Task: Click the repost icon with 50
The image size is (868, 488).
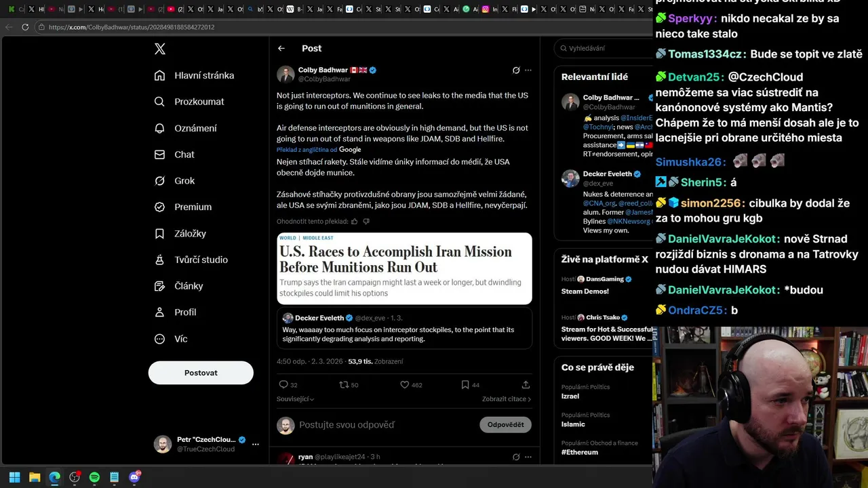Action: pyautogui.click(x=349, y=385)
